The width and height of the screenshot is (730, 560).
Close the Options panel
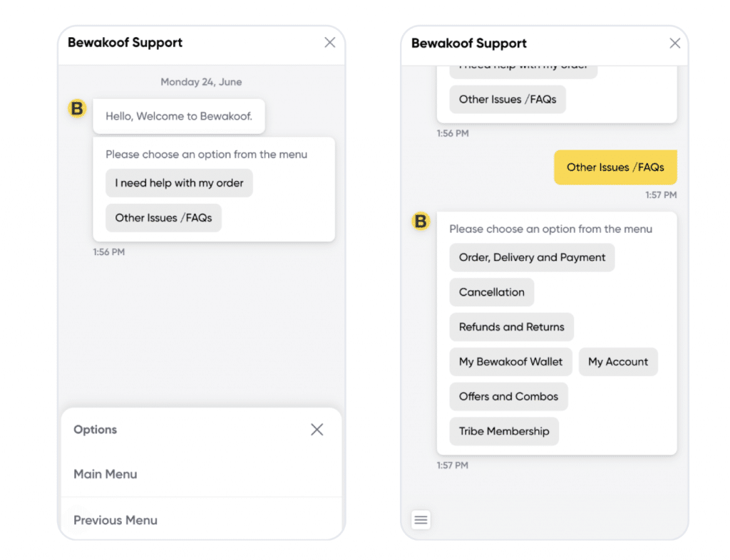(317, 430)
